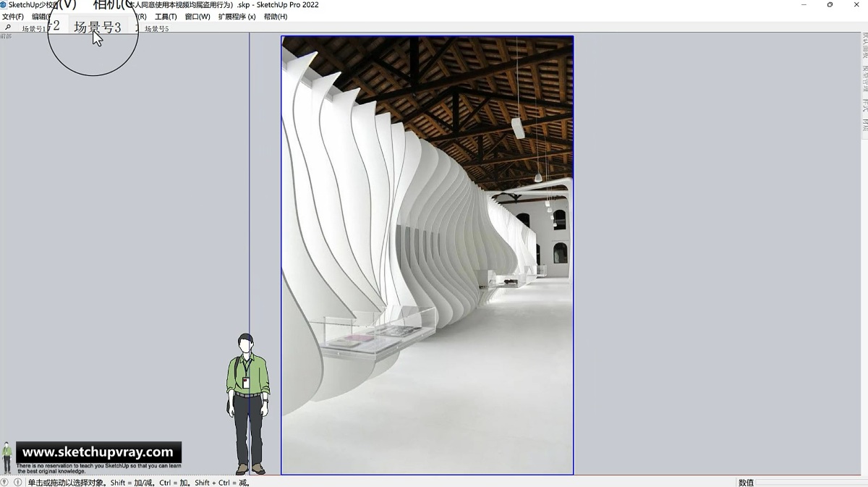Screen dimensions: 868x487
Task: Click the info icon in status bar
Action: tap(18, 482)
